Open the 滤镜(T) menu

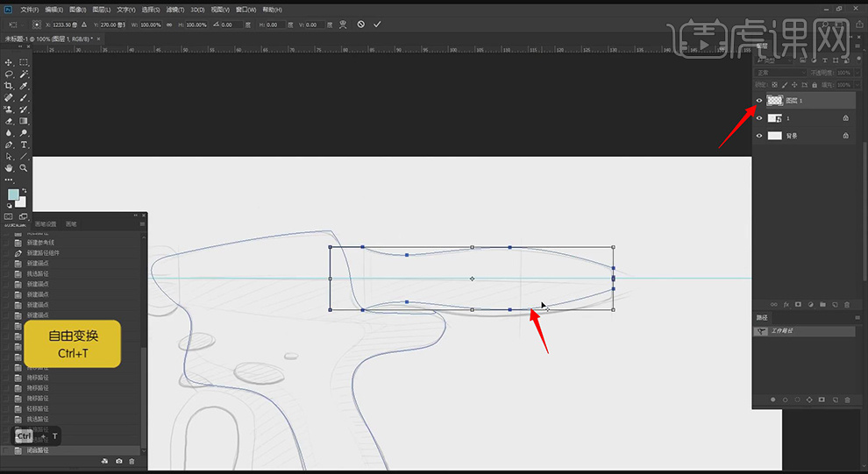pyautogui.click(x=175, y=10)
